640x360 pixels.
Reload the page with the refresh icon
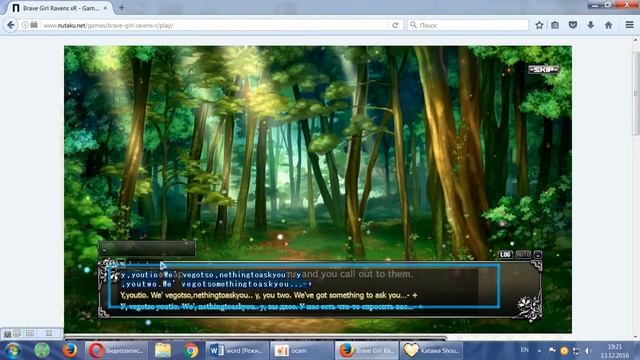coord(395,25)
